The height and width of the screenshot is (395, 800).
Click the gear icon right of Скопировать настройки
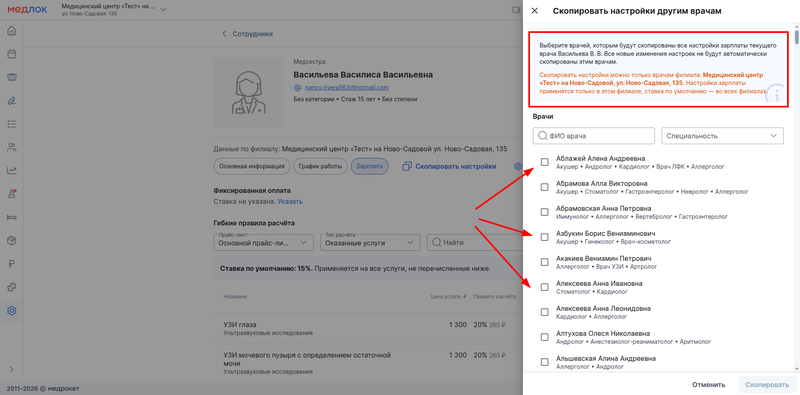coord(517,166)
